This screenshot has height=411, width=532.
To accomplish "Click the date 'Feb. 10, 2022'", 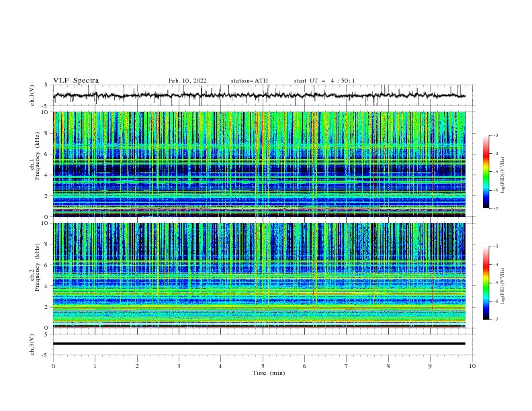I will (187, 81).
